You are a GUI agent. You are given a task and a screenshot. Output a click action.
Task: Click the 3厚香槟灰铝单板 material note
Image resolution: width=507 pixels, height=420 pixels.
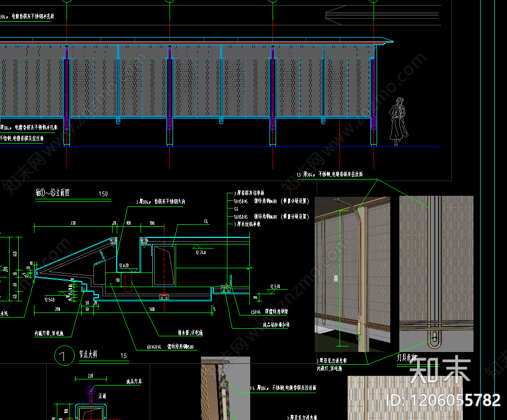tap(249, 193)
